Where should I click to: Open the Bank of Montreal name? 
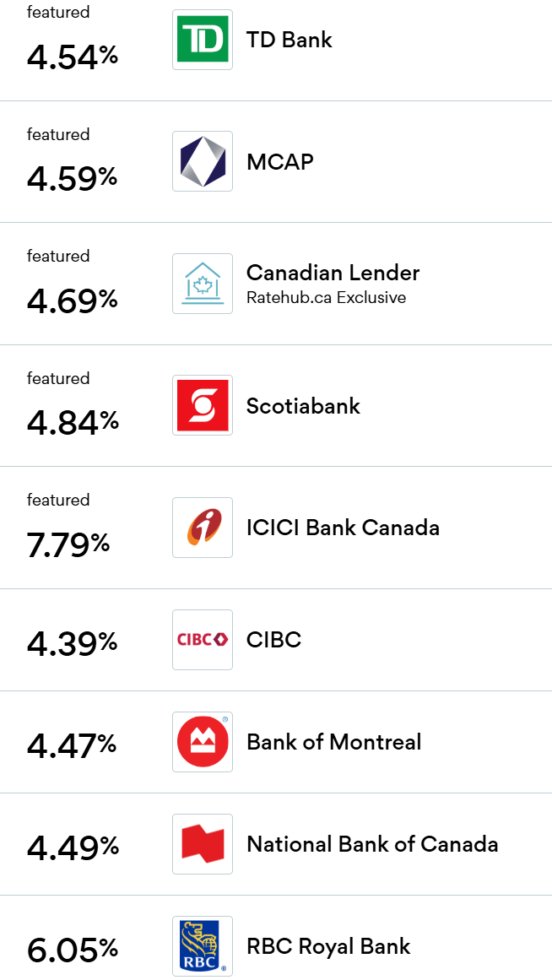(x=333, y=742)
